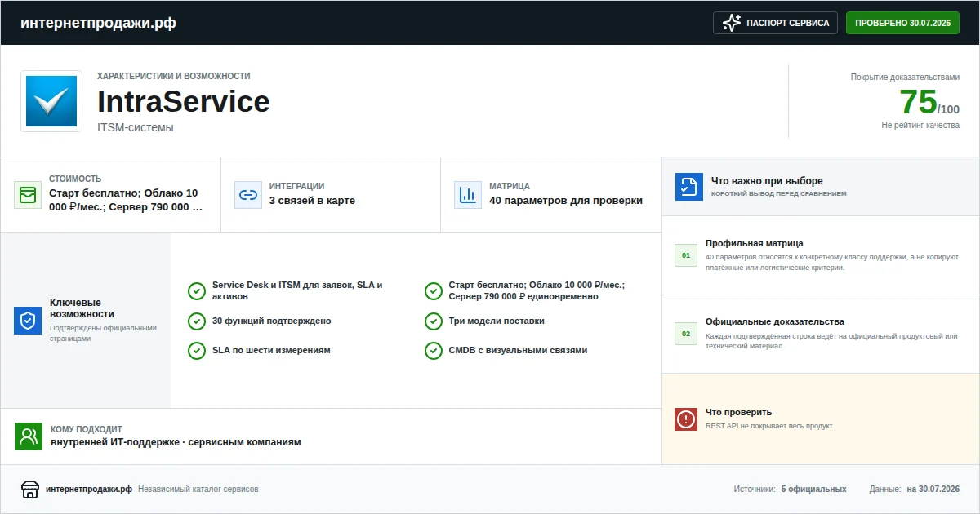This screenshot has height=514, width=980.
Task: Click the ITSM-системы category label
Action: 136,127
